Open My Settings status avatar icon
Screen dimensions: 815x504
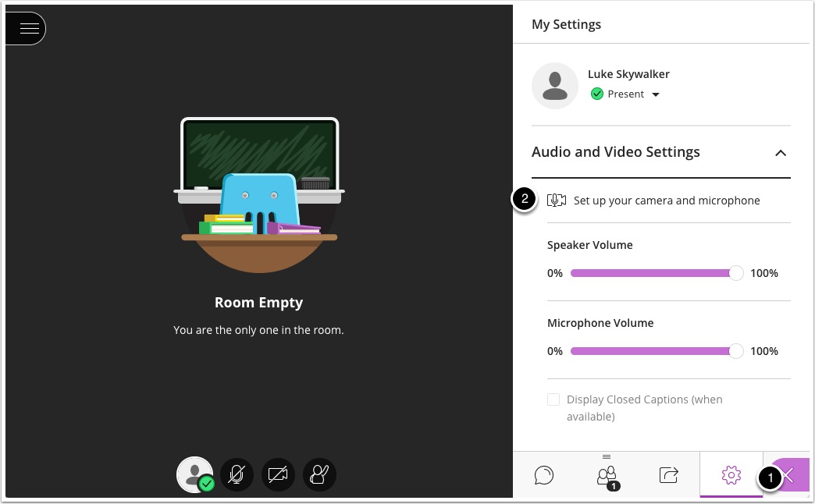point(555,86)
